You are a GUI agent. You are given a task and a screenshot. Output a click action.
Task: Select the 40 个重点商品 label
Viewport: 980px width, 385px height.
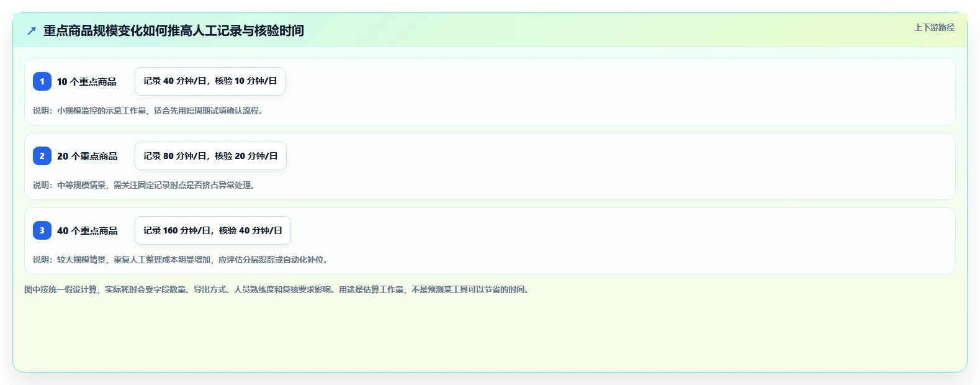click(x=88, y=230)
